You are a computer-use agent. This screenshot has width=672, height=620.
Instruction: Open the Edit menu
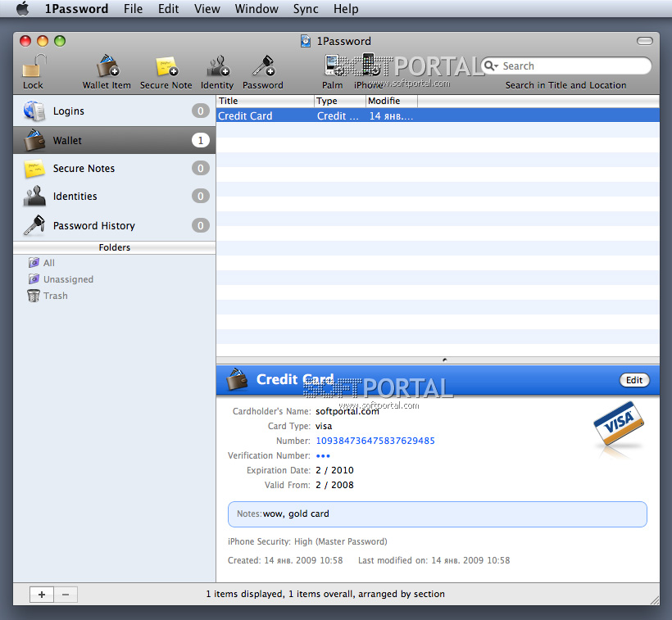click(169, 8)
